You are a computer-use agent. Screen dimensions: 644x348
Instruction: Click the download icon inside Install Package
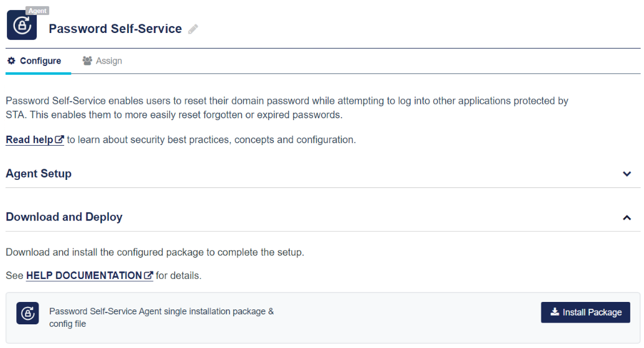pos(554,312)
